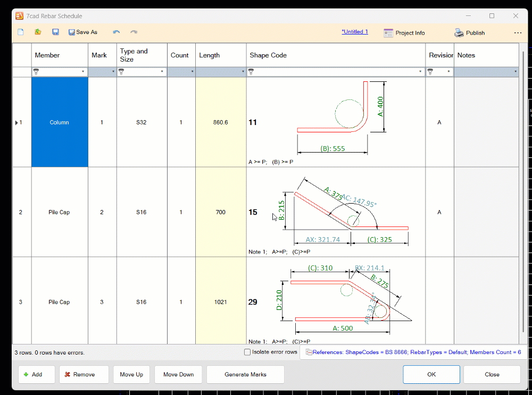Image resolution: width=532 pixels, height=395 pixels.
Task: Enable the Isolate error rows checkbox
Action: coord(247,352)
